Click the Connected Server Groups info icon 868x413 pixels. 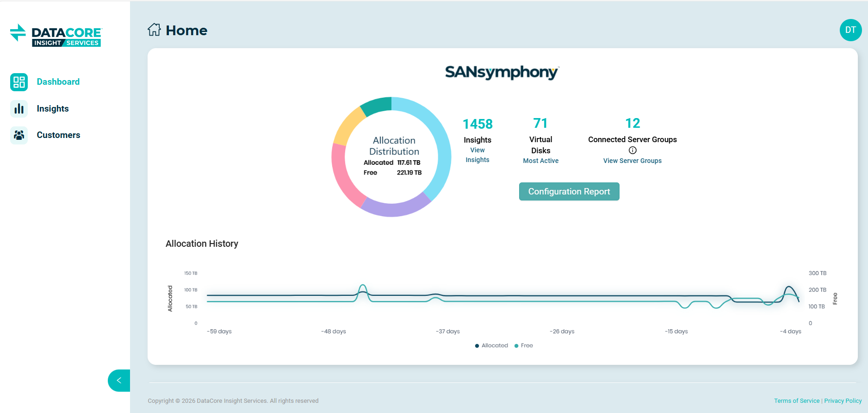pos(632,150)
